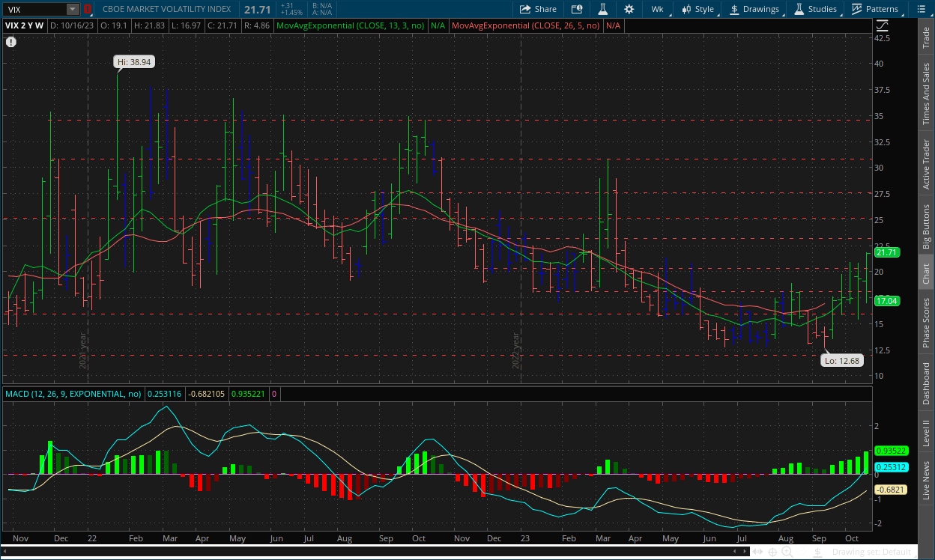This screenshot has width=935, height=560.
Task: Switch to Times And Sales side tab
Action: (x=926, y=94)
